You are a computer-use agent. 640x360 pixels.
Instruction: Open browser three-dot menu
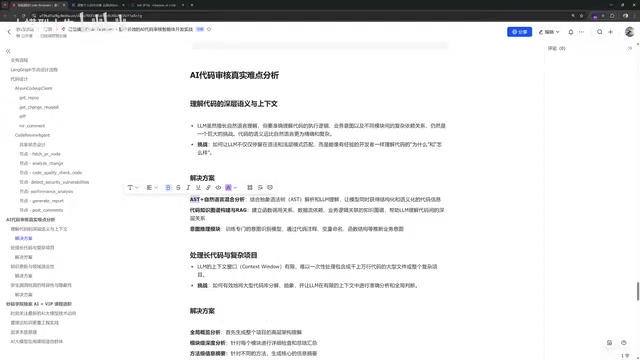click(635, 16)
